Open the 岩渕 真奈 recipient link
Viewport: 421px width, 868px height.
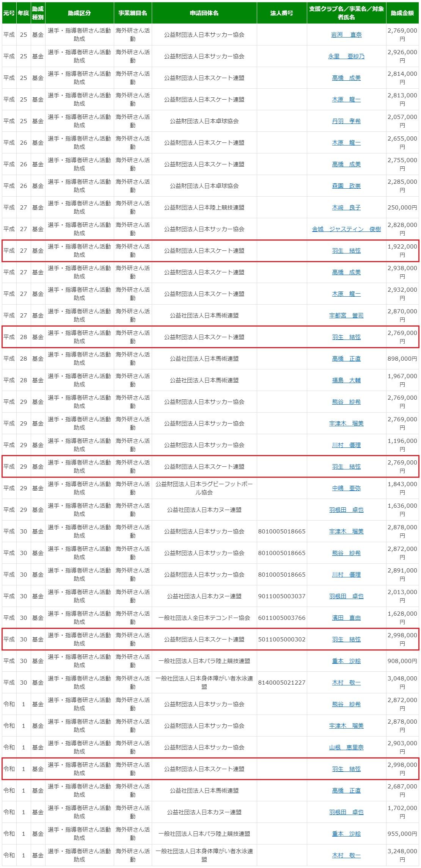(x=346, y=34)
